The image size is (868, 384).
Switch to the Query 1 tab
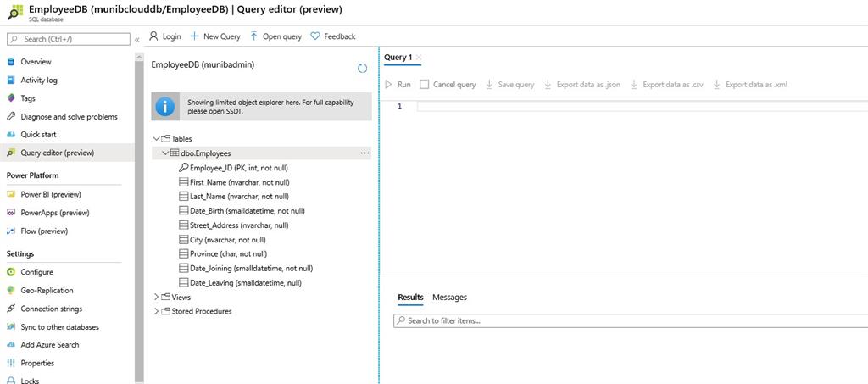tap(398, 58)
